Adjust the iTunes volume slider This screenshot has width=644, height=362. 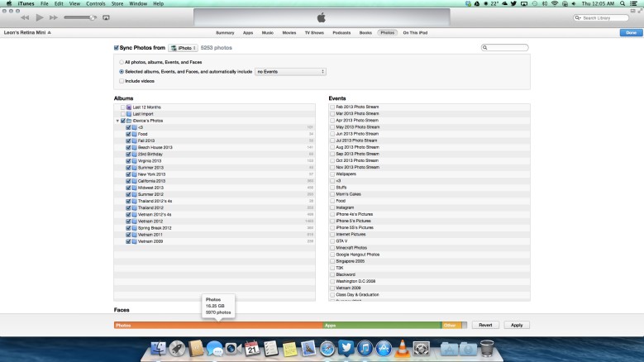coord(80,17)
